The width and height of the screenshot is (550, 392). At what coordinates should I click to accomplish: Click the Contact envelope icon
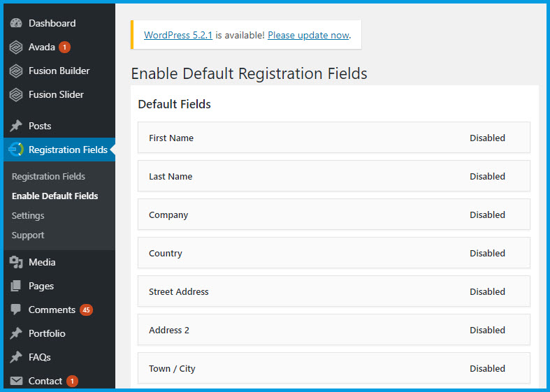[16, 381]
